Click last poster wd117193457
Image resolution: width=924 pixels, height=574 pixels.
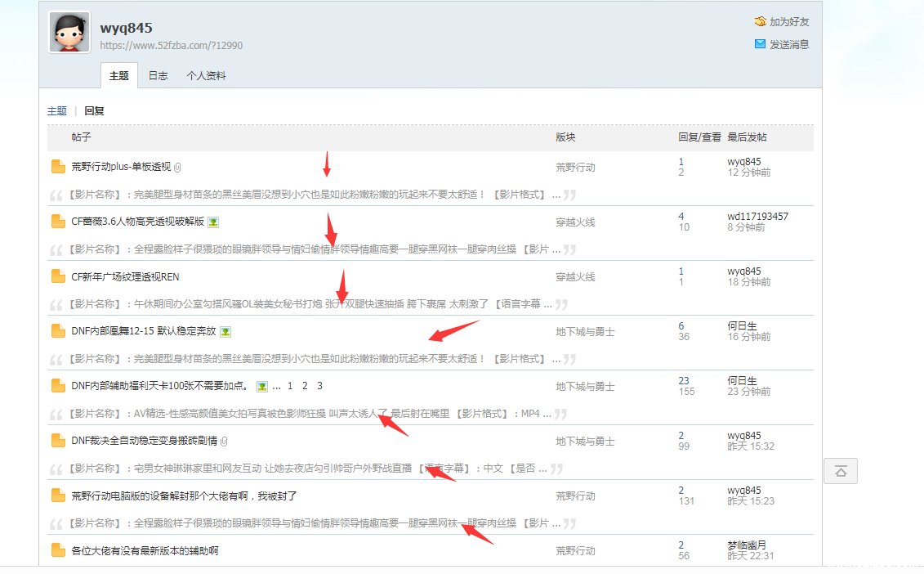coord(757,217)
